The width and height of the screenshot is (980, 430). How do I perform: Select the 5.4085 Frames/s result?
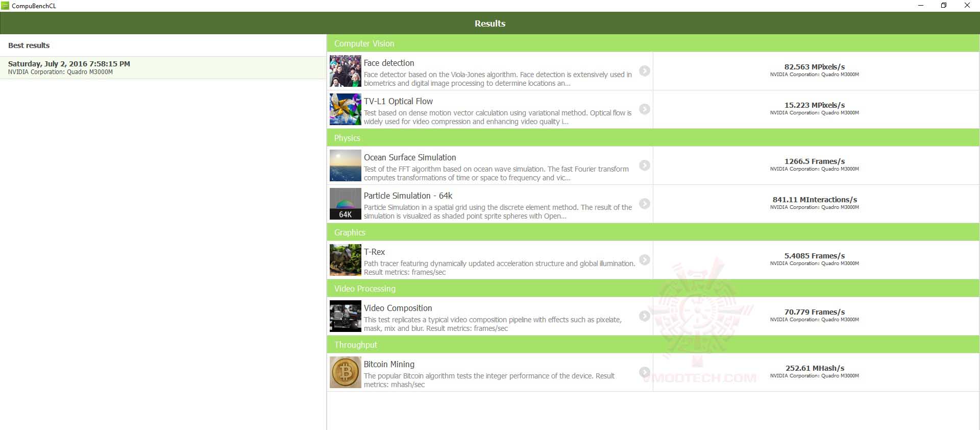click(815, 256)
